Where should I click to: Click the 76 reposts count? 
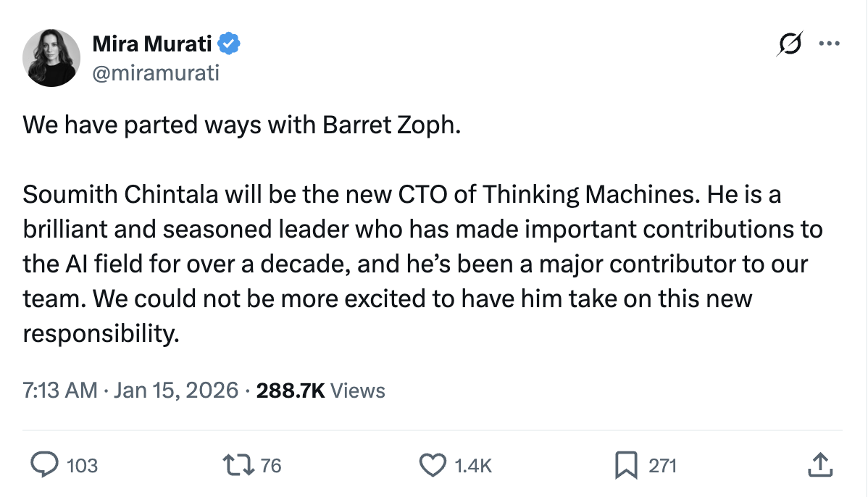point(270,466)
